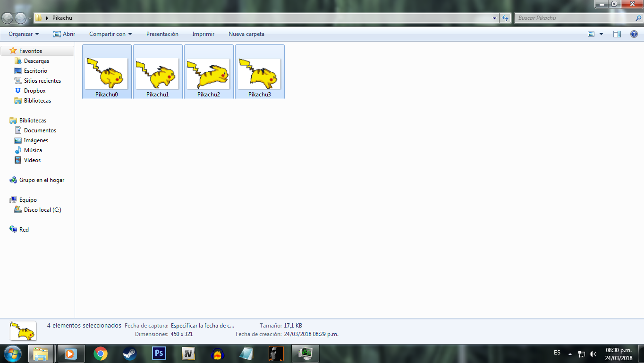This screenshot has width=644, height=363.
Task: Open Windows Media Player from taskbar
Action: [71, 354]
